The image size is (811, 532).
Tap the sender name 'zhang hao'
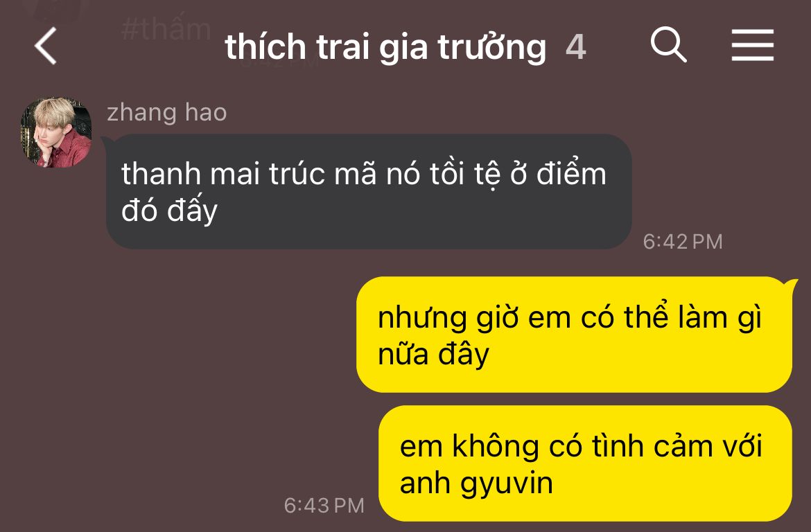tap(167, 113)
